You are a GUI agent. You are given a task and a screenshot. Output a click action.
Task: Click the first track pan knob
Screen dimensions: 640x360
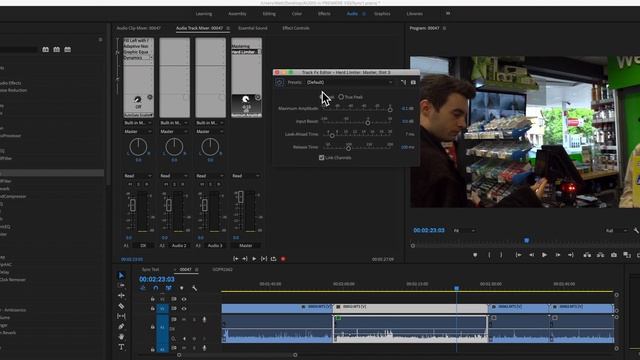pyautogui.click(x=138, y=147)
